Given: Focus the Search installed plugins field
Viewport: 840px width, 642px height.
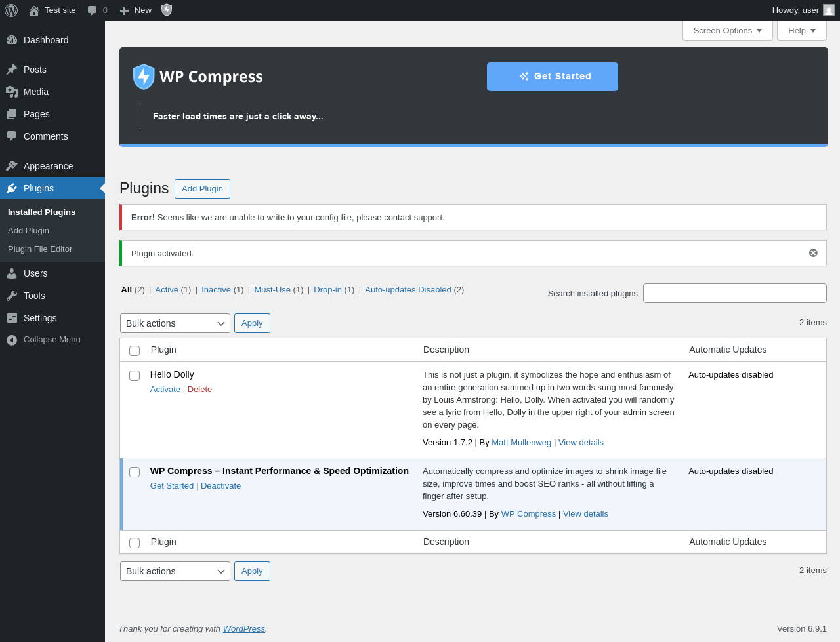Looking at the screenshot, I should click(735, 293).
